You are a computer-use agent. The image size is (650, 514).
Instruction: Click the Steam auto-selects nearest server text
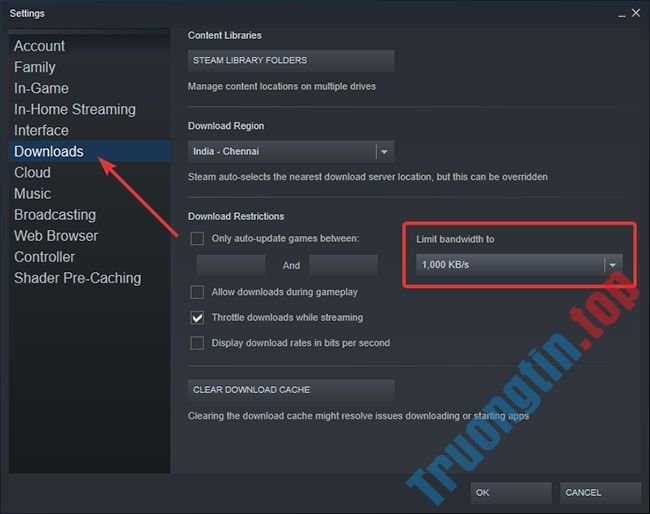tap(368, 177)
